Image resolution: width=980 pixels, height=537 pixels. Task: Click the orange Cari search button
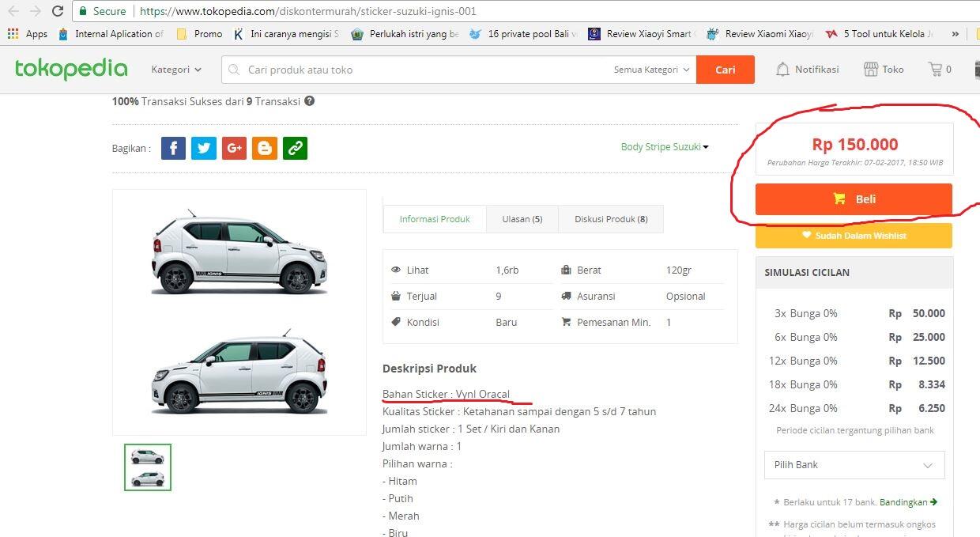point(726,70)
